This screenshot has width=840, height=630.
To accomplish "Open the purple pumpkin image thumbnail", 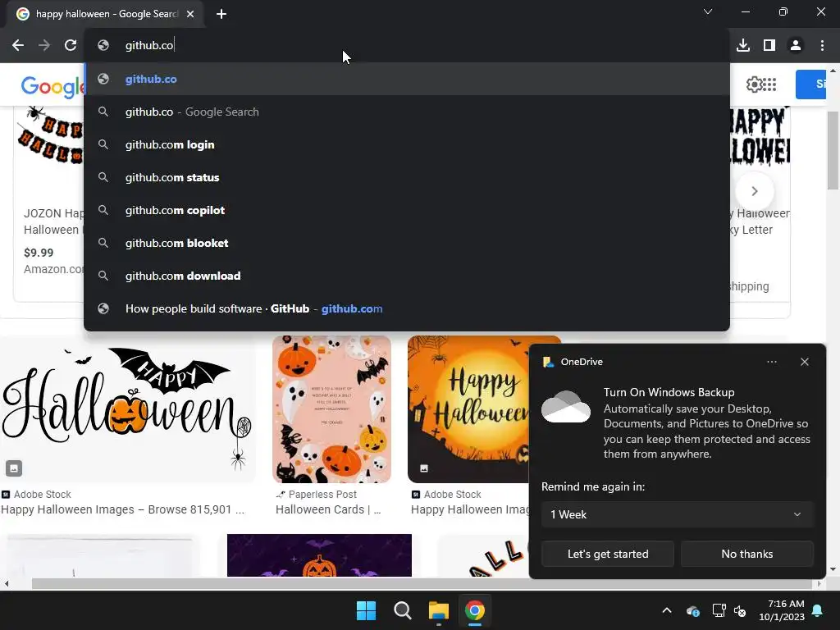I will [319, 555].
